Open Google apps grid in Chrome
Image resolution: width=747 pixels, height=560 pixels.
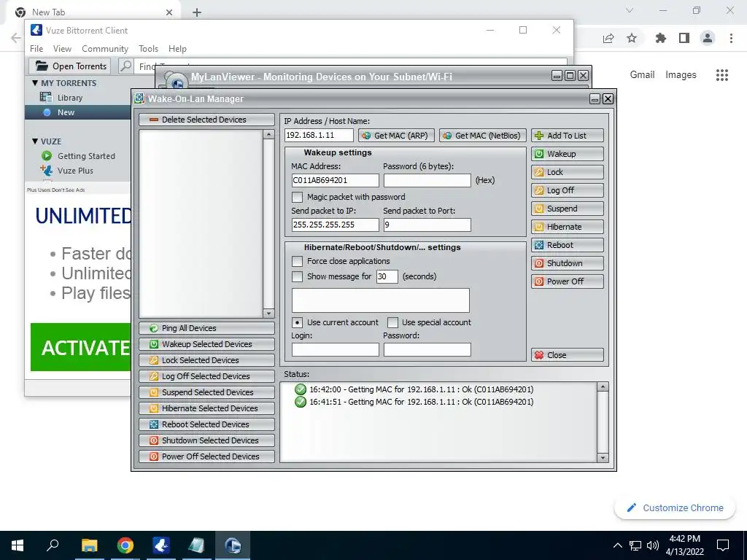(722, 75)
